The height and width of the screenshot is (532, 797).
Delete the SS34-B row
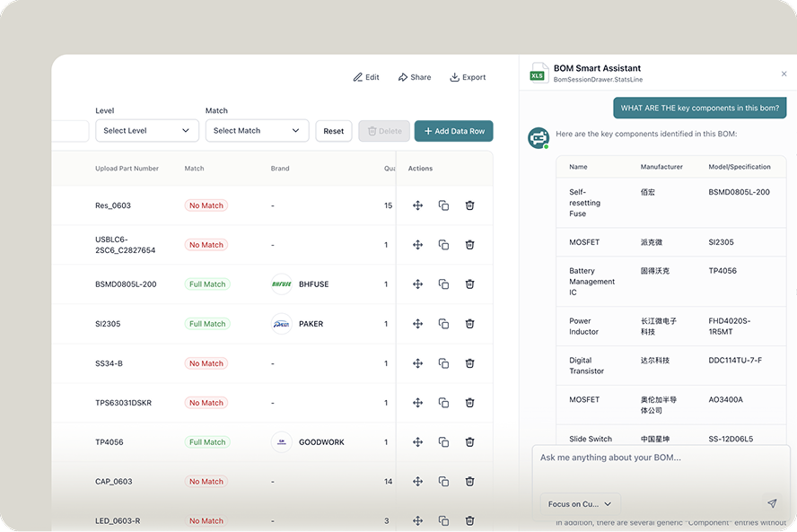tap(469, 363)
